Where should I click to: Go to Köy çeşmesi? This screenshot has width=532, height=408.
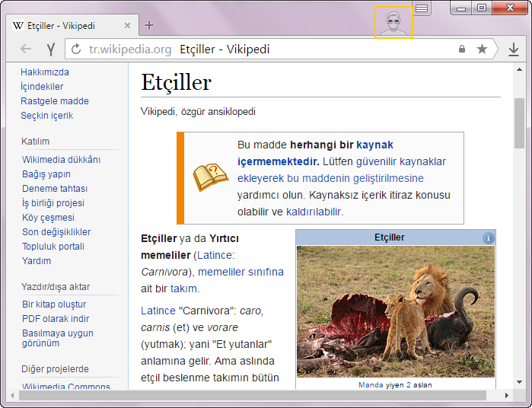48,218
